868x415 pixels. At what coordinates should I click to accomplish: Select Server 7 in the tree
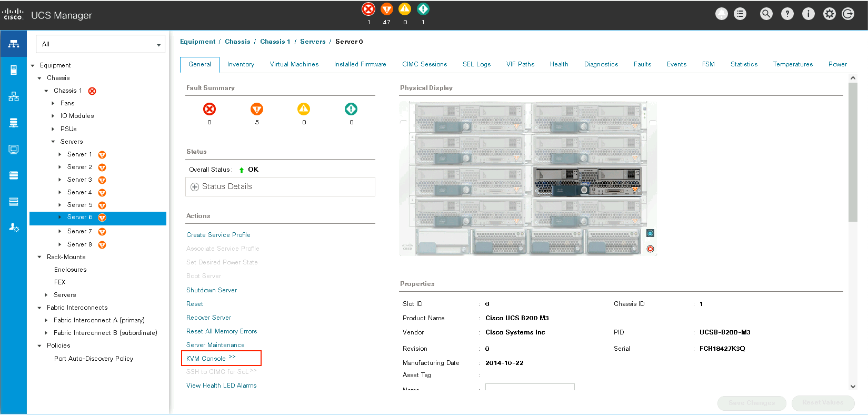pyautogui.click(x=79, y=232)
